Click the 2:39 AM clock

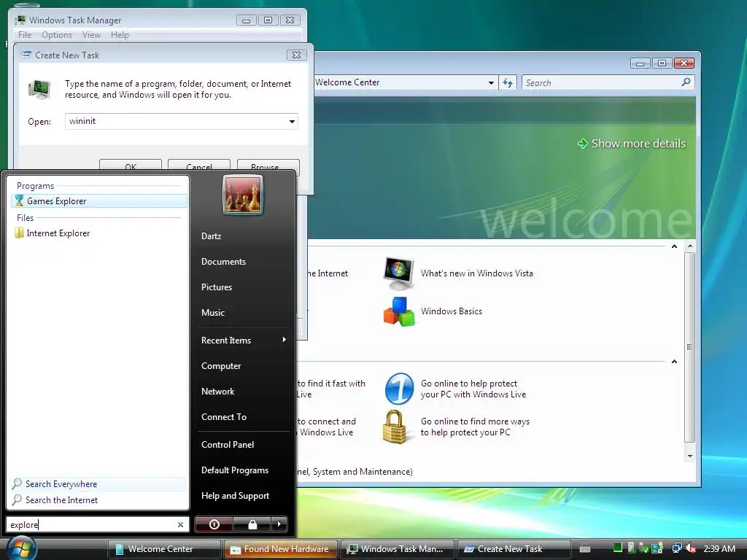coord(719,548)
